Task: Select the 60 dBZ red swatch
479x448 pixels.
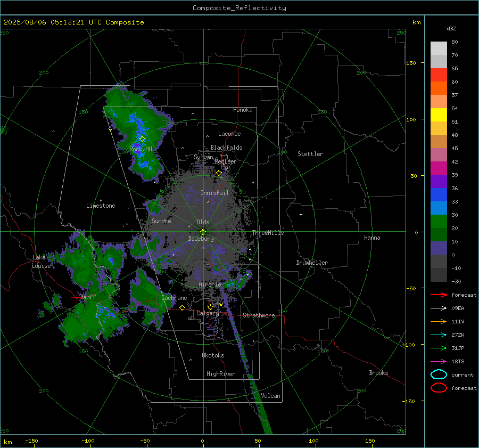Action: tap(439, 75)
